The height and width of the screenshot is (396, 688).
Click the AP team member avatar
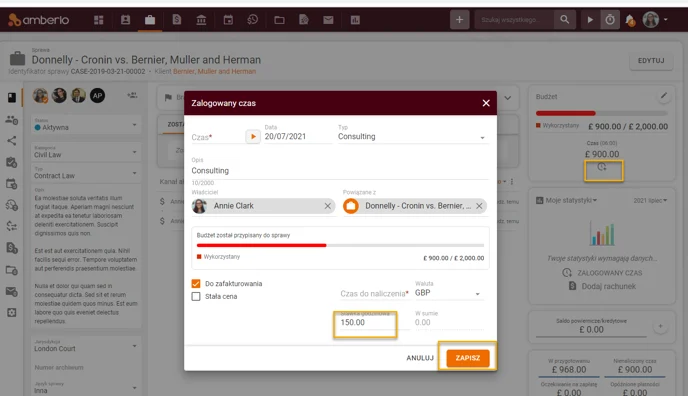coord(97,95)
